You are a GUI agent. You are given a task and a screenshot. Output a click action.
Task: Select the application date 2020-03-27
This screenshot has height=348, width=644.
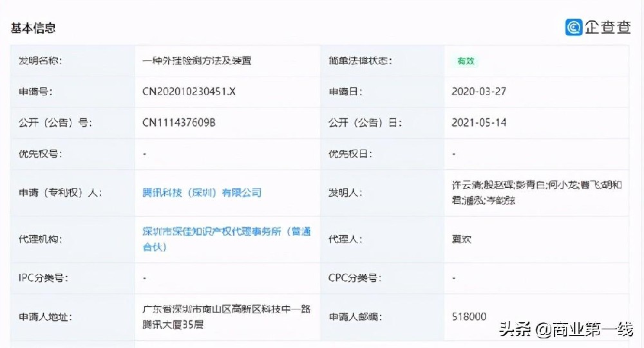(x=479, y=91)
